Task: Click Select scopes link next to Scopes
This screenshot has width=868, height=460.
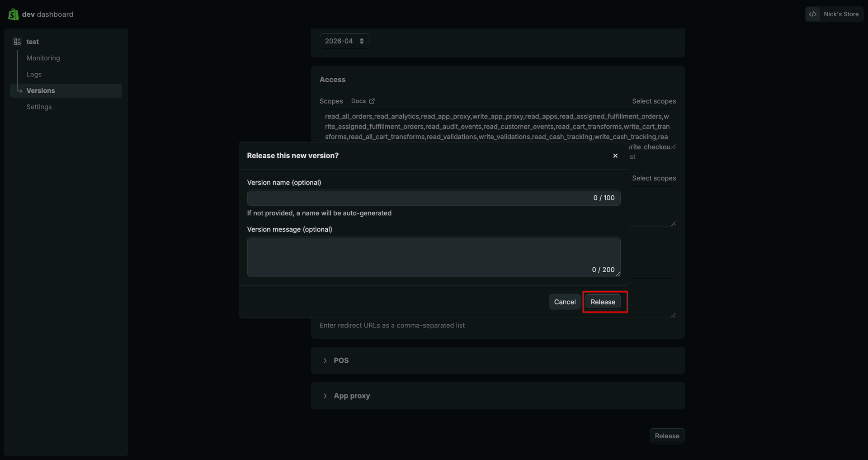Action: pos(654,101)
